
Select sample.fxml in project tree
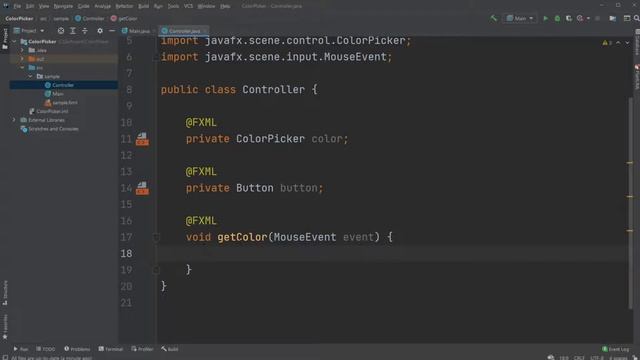click(x=65, y=102)
